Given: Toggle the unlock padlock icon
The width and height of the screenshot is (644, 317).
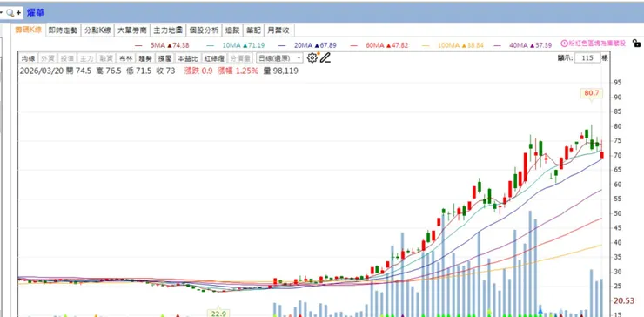Looking at the screenshot, I should click(x=636, y=44).
